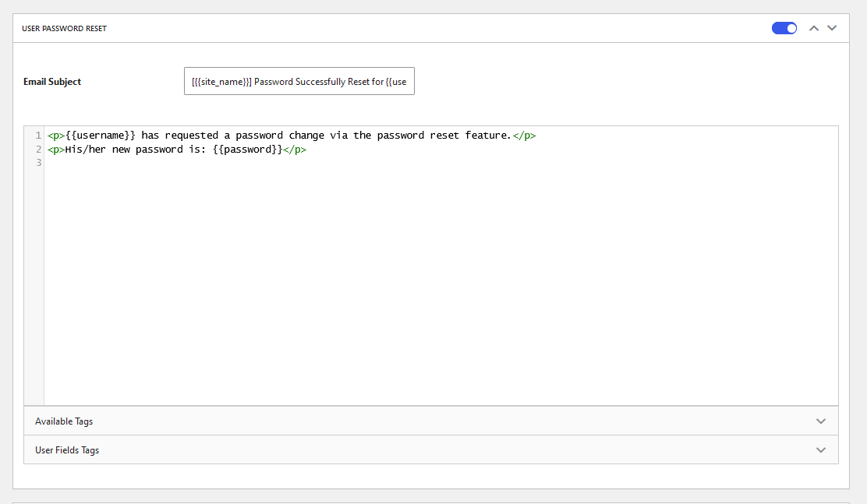The width and height of the screenshot is (867, 504).
Task: Click the closing </p> tag on line 1
Action: tap(524, 136)
